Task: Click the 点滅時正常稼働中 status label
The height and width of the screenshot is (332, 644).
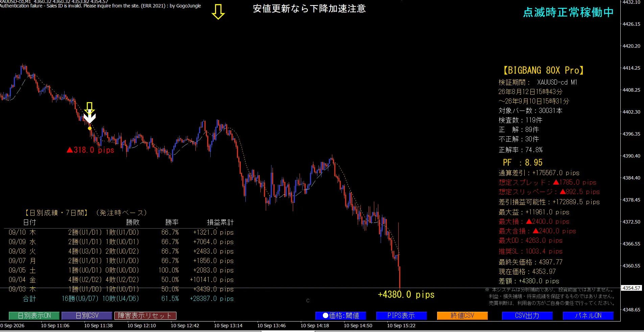Action: coord(568,13)
